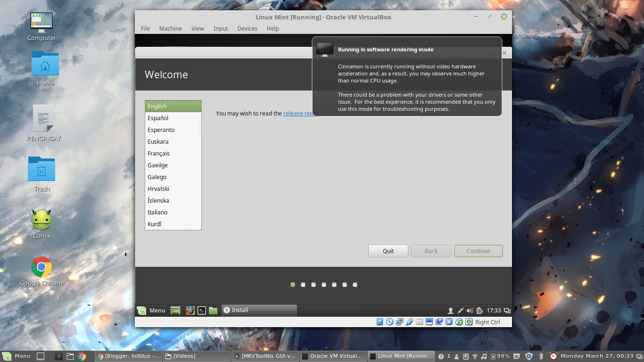644x362 pixels.
Task: Click VirtualBox CPU features status icon
Action: pyautogui.click(x=449, y=322)
